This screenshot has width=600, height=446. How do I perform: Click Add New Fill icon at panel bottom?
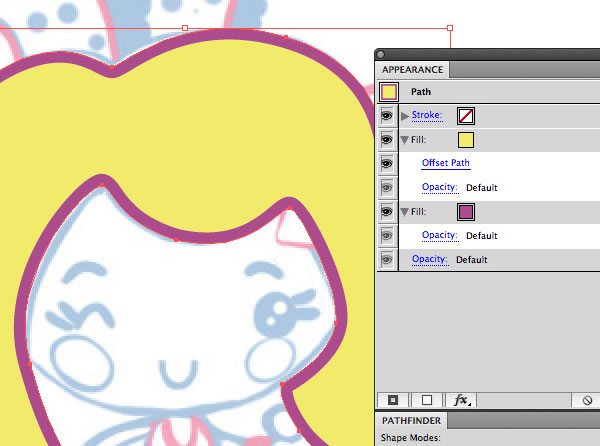point(427,400)
